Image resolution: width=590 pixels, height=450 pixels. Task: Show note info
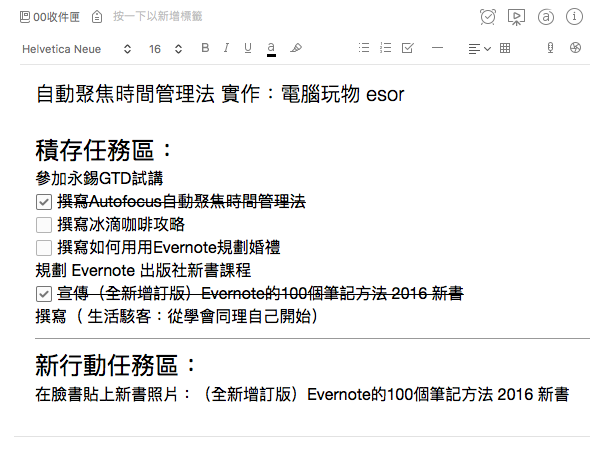(x=574, y=17)
